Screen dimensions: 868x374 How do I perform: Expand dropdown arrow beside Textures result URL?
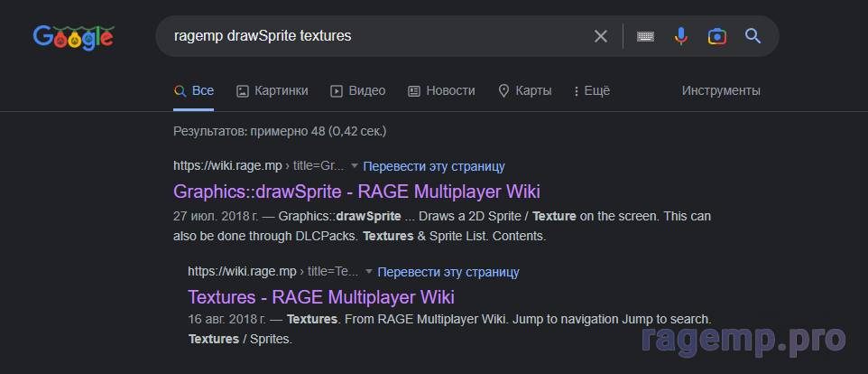click(369, 272)
